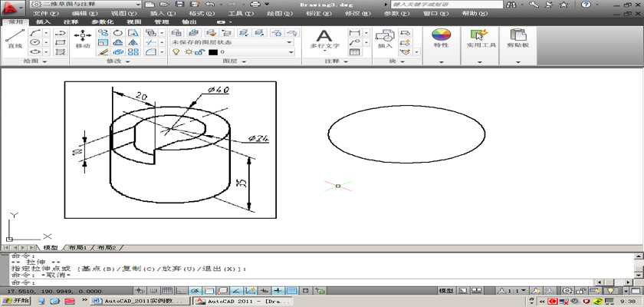
Task: Switch to the 布局1 layout tab
Action: point(78,248)
